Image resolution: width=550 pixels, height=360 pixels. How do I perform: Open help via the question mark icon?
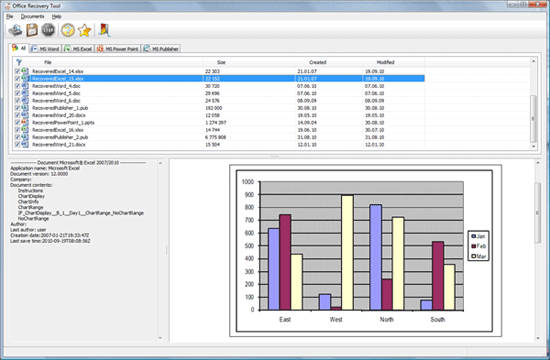click(x=68, y=30)
